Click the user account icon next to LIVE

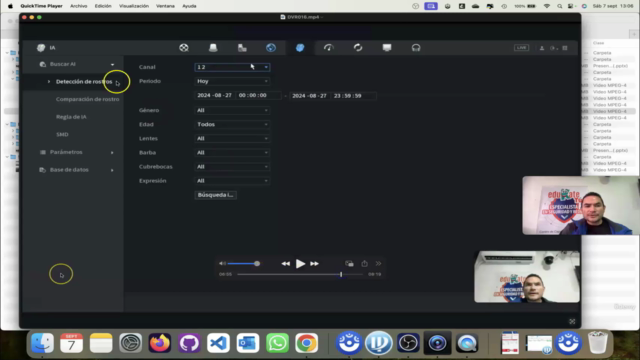(x=542, y=48)
